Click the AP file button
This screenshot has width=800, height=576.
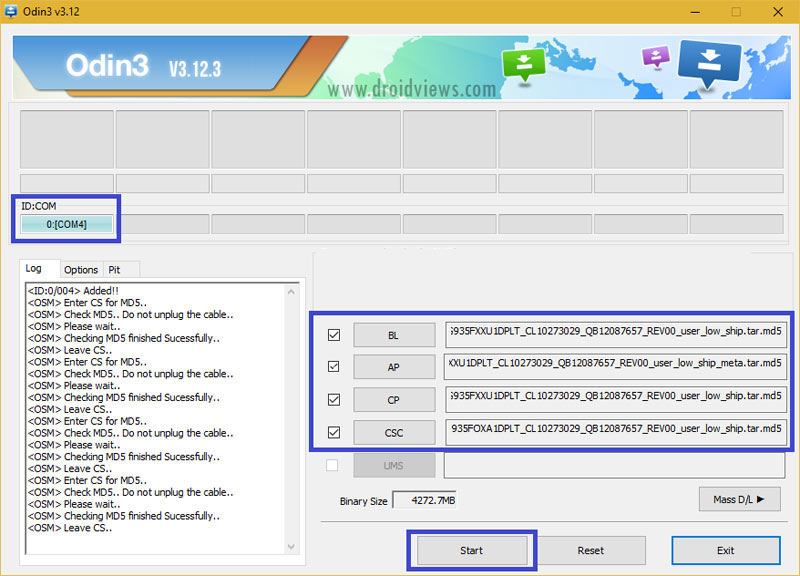click(394, 367)
